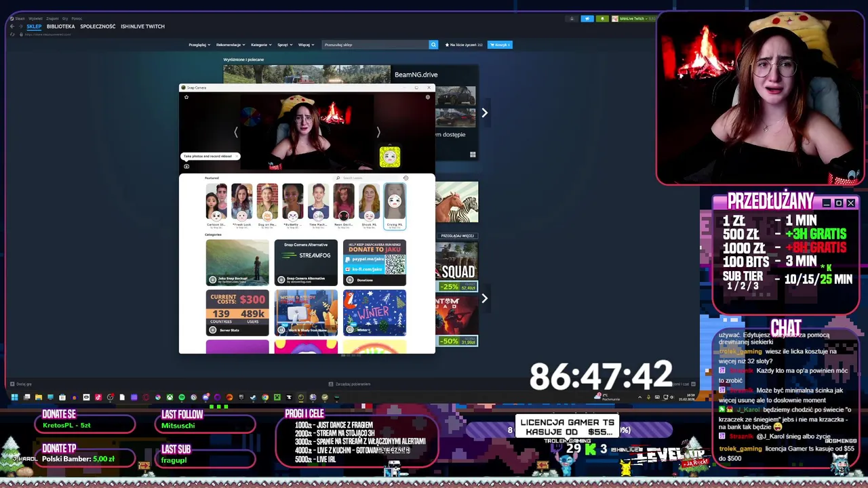This screenshot has width=868, height=488.
Task: Open Server Stats category card
Action: [x=237, y=312]
